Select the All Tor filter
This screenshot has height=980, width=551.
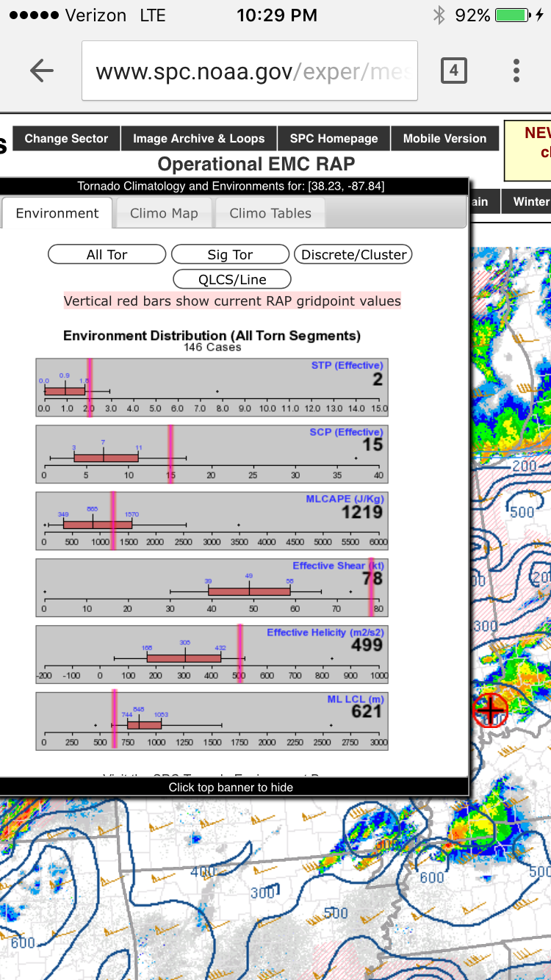coord(107,254)
